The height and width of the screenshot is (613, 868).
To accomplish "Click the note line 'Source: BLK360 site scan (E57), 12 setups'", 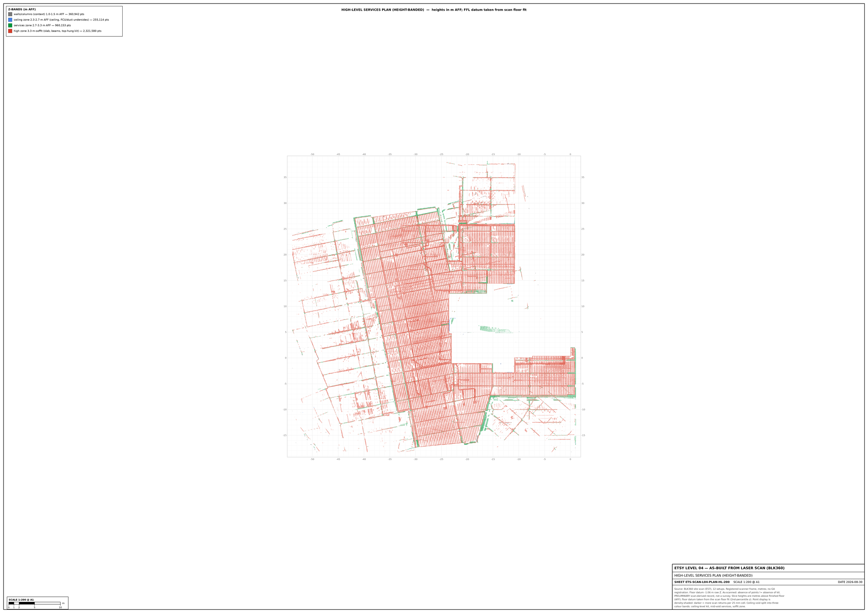I will 699,589.
